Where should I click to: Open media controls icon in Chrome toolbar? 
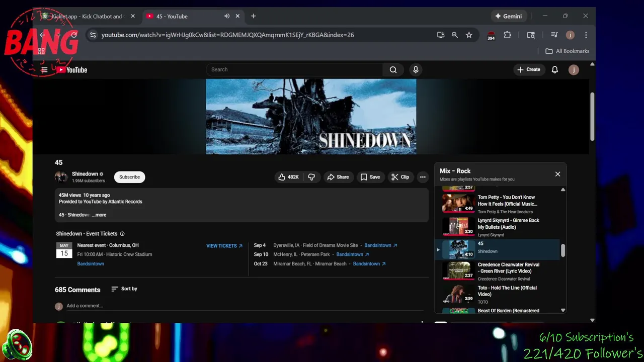tap(554, 35)
